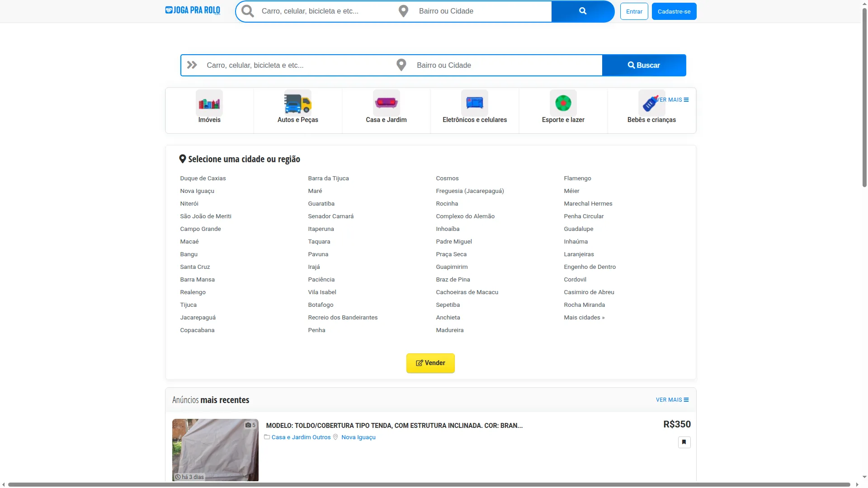Focus the header product search field

[x=325, y=11]
